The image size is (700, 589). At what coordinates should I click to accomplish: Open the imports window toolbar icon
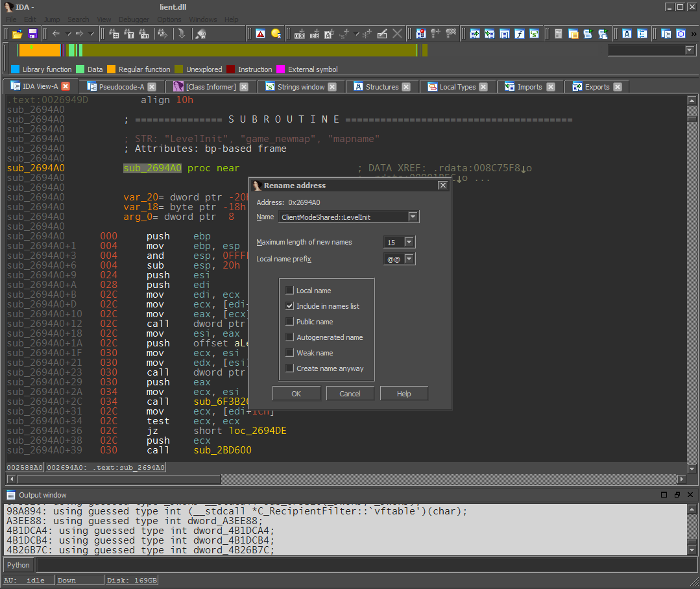(x=490, y=34)
